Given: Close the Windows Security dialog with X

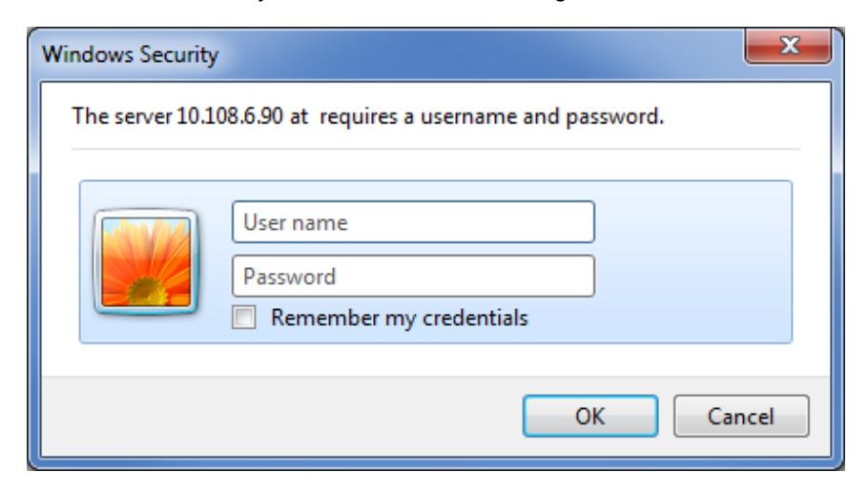Looking at the screenshot, I should (788, 46).
